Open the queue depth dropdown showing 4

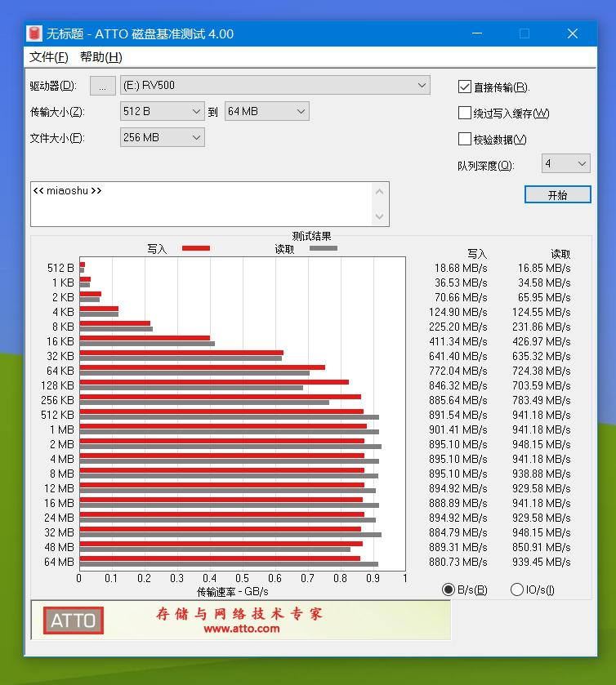click(565, 163)
